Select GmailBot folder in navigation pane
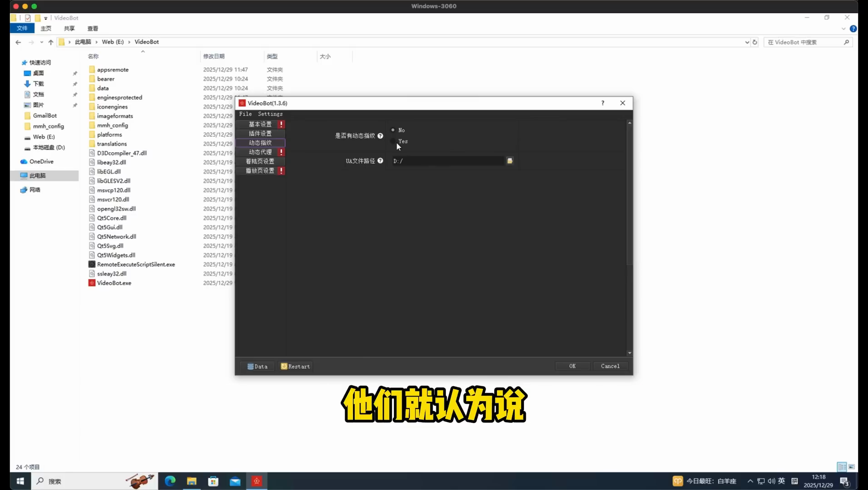Screen dimensions: 868x490 click(44, 116)
